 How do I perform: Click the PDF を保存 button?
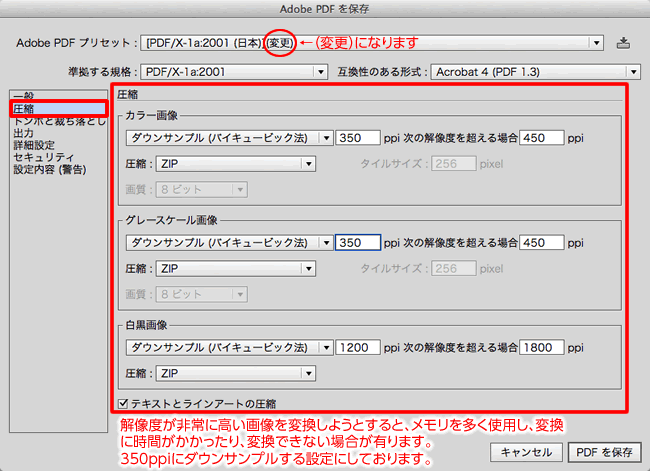(x=604, y=452)
